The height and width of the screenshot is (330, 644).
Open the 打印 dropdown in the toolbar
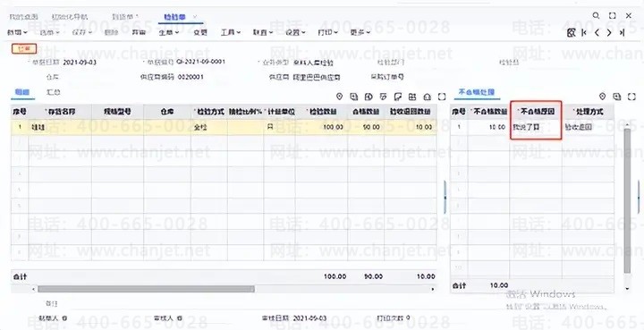327,32
